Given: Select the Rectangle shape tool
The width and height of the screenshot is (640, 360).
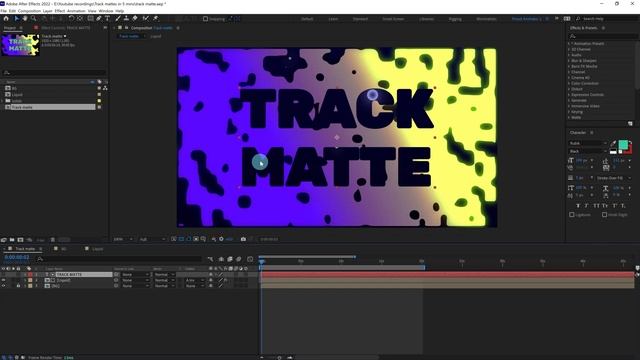Looking at the screenshot, I should click(90, 18).
